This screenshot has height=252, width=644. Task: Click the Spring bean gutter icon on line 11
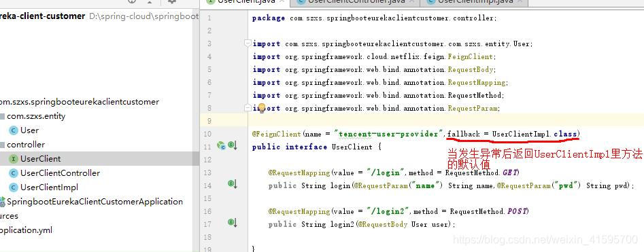tap(221, 145)
